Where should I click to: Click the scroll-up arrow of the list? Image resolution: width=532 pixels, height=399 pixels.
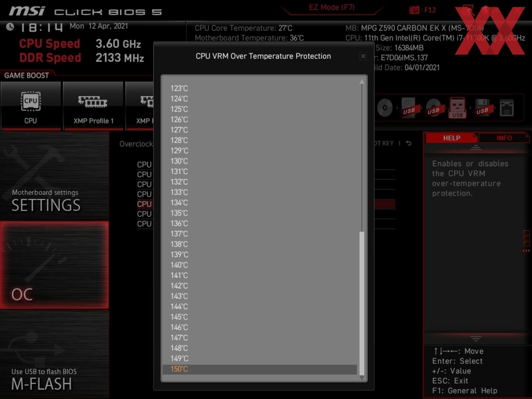tap(362, 81)
